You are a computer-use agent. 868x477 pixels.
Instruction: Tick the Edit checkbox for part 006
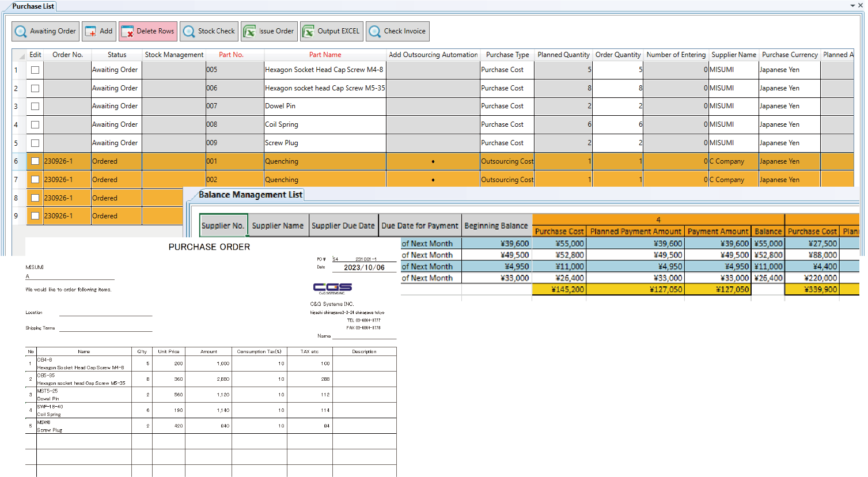click(x=35, y=88)
